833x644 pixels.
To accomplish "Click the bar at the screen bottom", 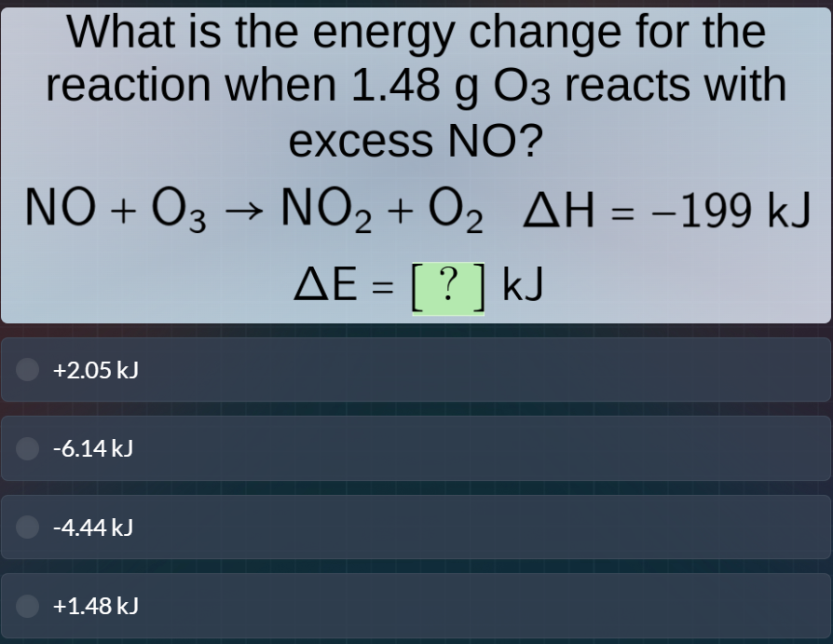I will 416,639.
